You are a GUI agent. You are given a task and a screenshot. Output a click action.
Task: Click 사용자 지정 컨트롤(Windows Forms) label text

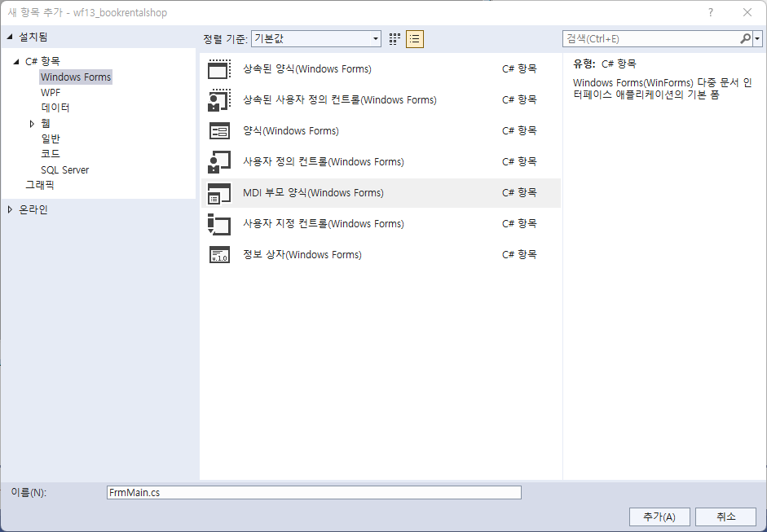tap(324, 224)
